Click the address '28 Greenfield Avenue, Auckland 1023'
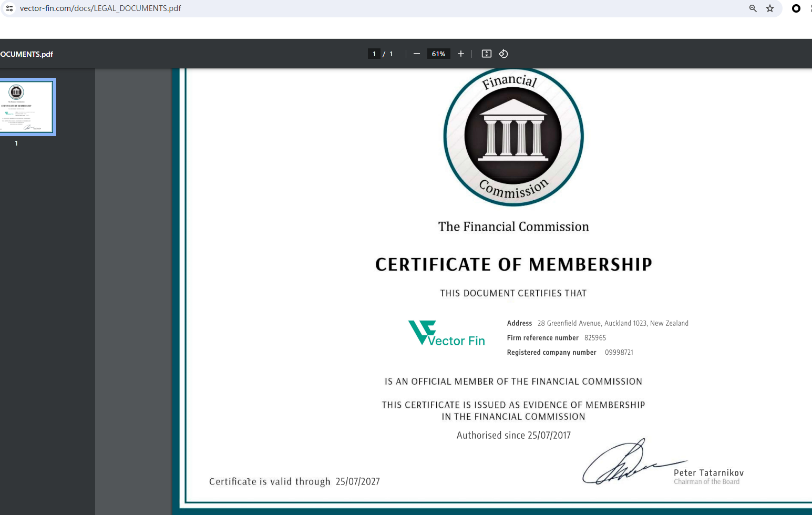The image size is (812, 515). (x=592, y=323)
